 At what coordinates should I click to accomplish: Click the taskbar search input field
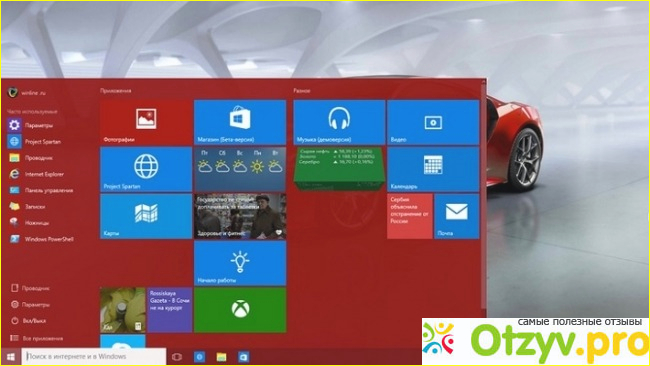pyautogui.click(x=94, y=356)
